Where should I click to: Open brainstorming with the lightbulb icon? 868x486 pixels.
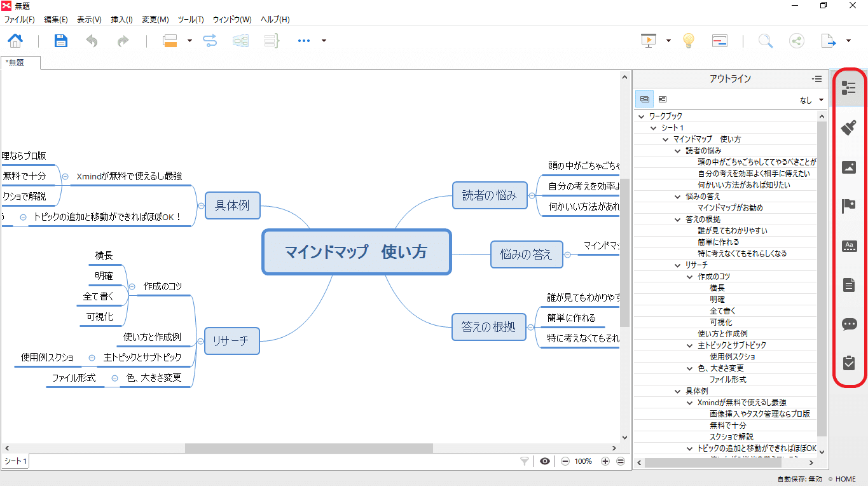point(688,41)
